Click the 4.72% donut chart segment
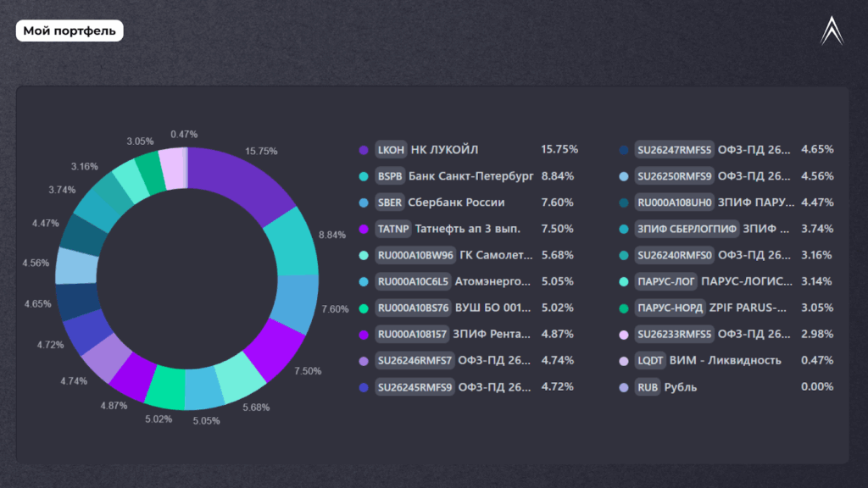The height and width of the screenshot is (488, 868). tap(86, 332)
